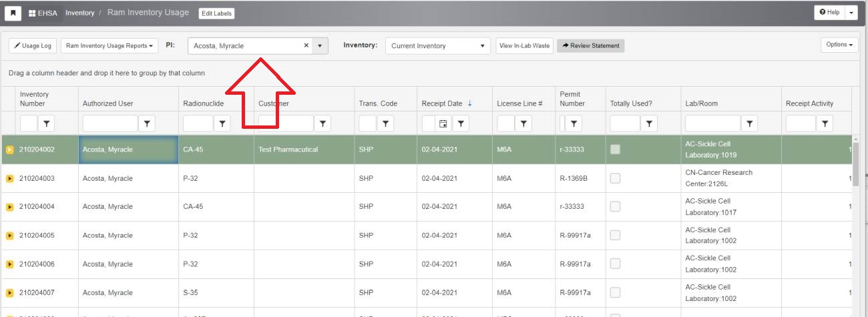This screenshot has width=868, height=317.
Task: Click the Lab/Room column filter icon
Action: tap(750, 123)
